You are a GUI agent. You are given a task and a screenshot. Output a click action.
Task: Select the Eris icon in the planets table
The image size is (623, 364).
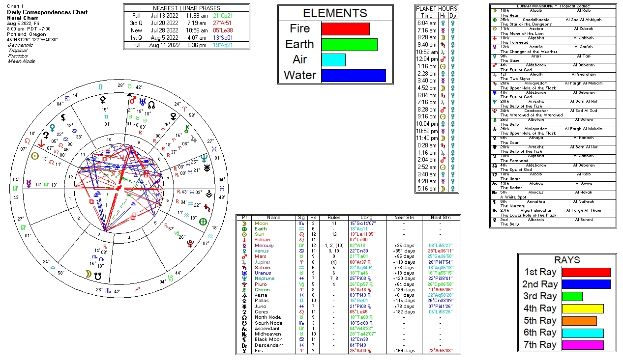coord(245,351)
